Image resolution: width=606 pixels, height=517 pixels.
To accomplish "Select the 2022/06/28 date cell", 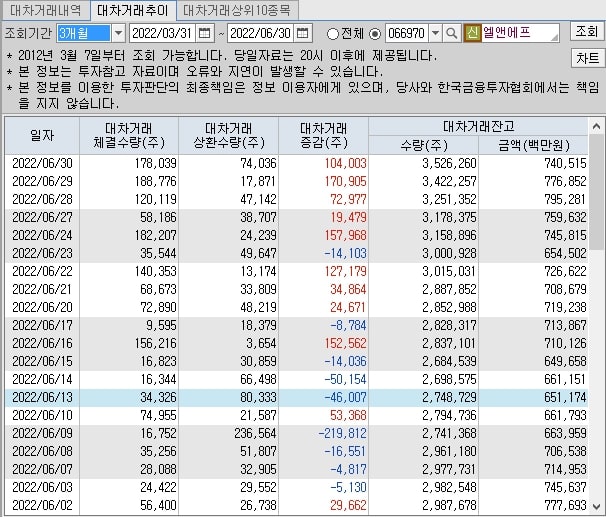I will point(42,199).
